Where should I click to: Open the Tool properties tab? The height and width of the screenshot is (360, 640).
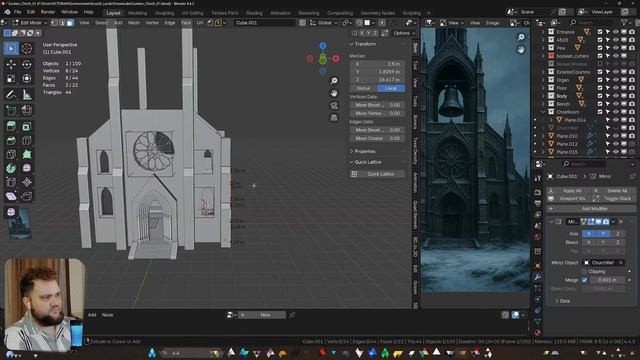pyautogui.click(x=538, y=178)
